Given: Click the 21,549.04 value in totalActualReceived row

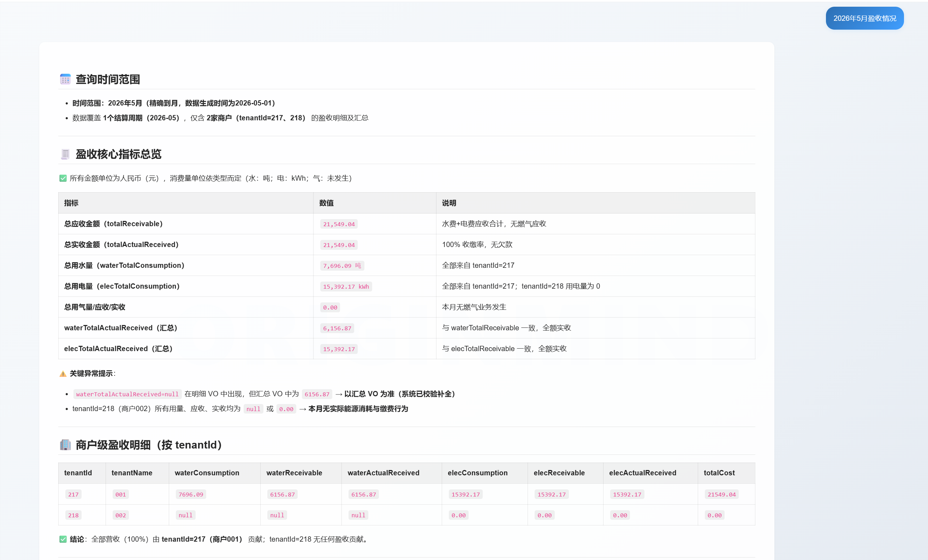Looking at the screenshot, I should 339,245.
